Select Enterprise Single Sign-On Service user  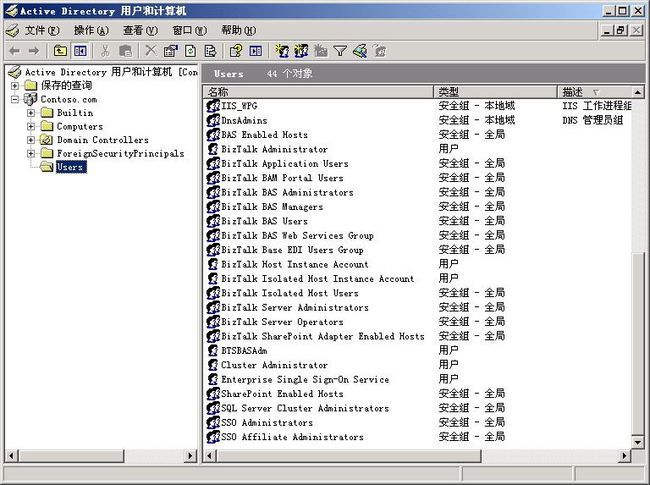pos(305,379)
